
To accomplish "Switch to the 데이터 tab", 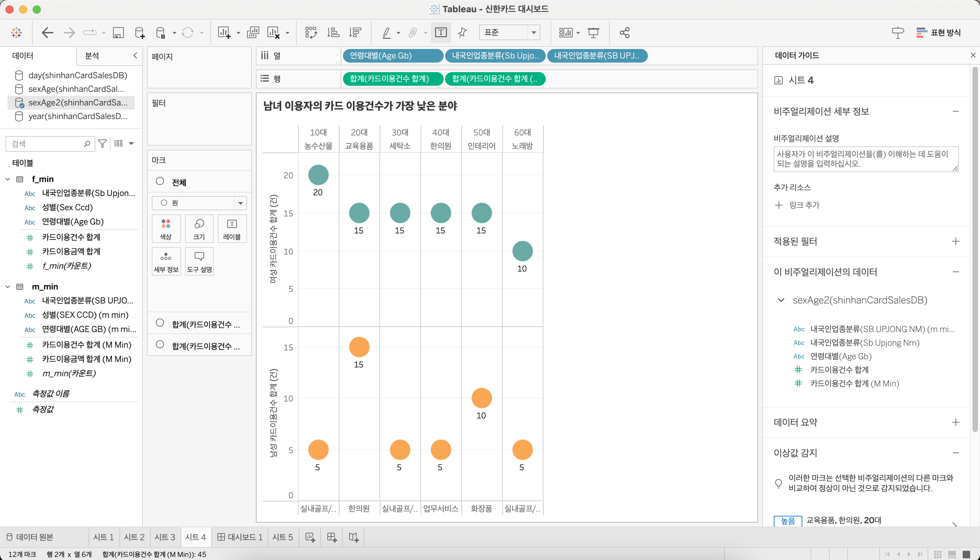I will [23, 56].
